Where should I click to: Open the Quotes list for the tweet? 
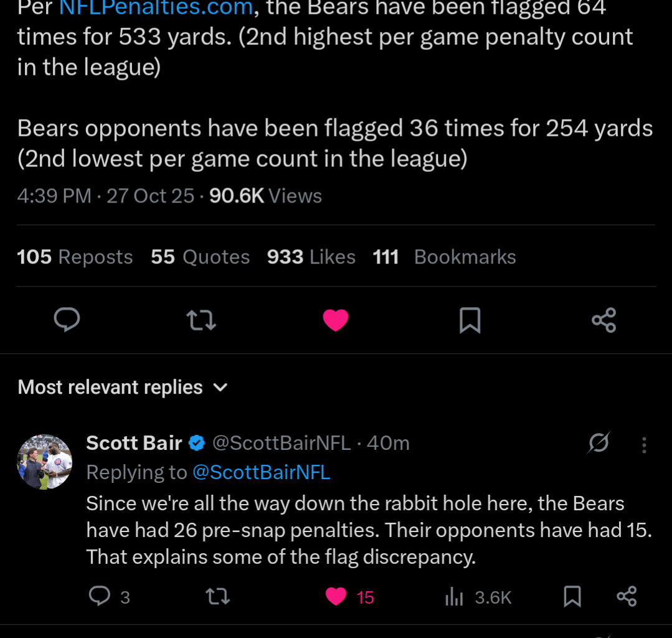point(199,256)
